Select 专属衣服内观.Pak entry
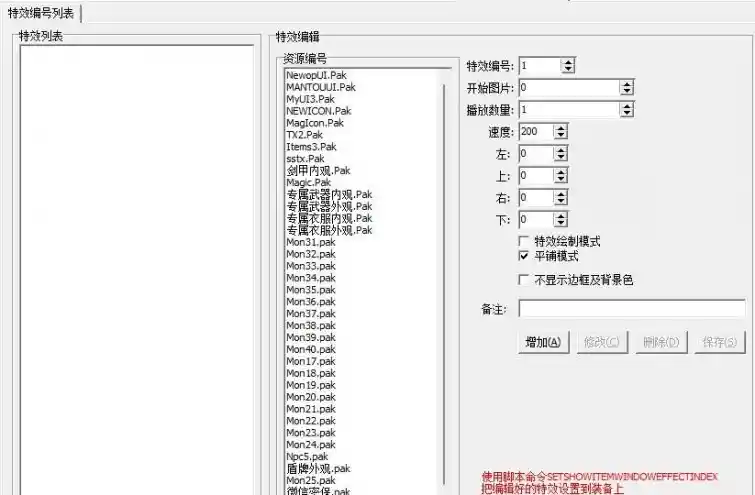The height and width of the screenshot is (495, 755). (329, 218)
